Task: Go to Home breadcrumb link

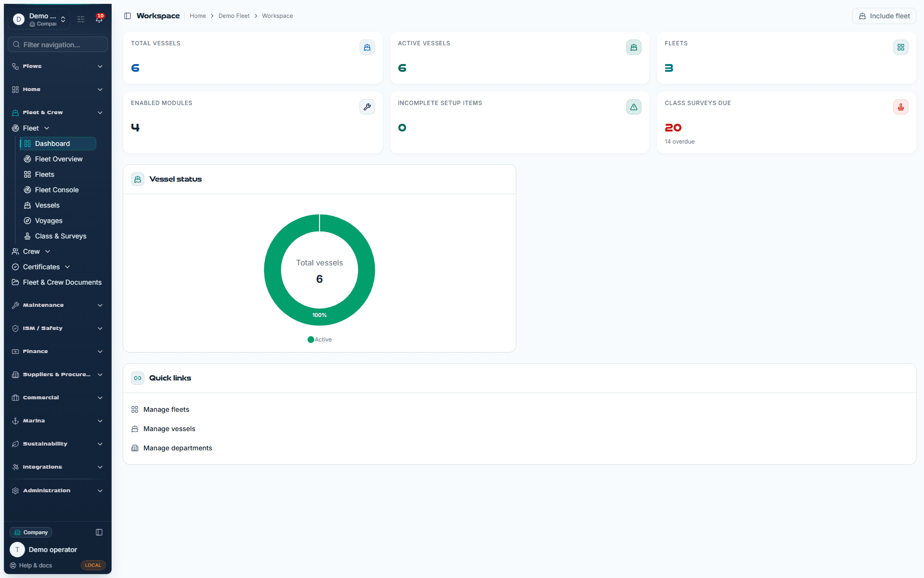Action: 198,16
